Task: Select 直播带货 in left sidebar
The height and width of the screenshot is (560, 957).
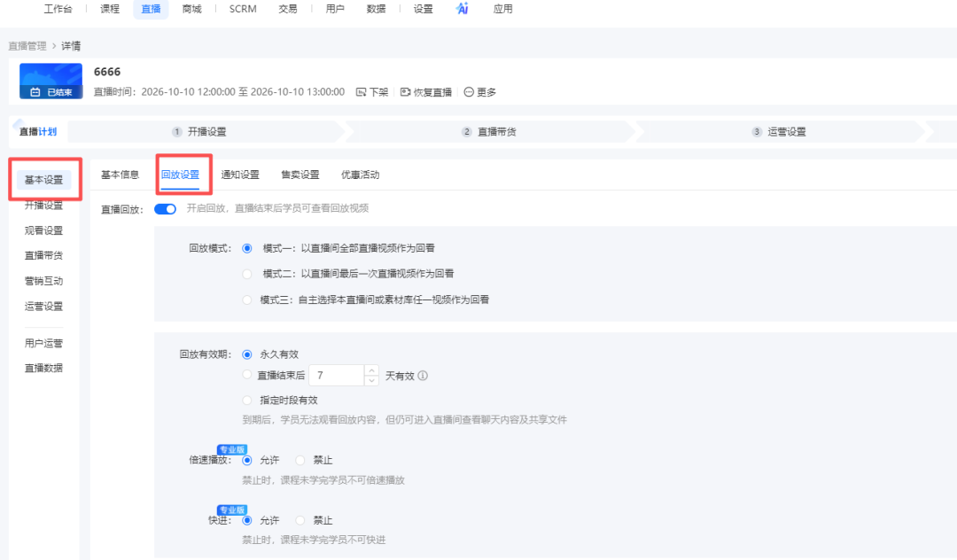Action: coord(44,255)
